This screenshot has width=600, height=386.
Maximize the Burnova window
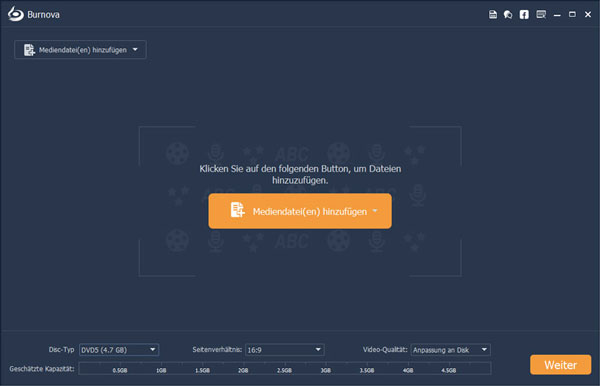click(x=572, y=15)
